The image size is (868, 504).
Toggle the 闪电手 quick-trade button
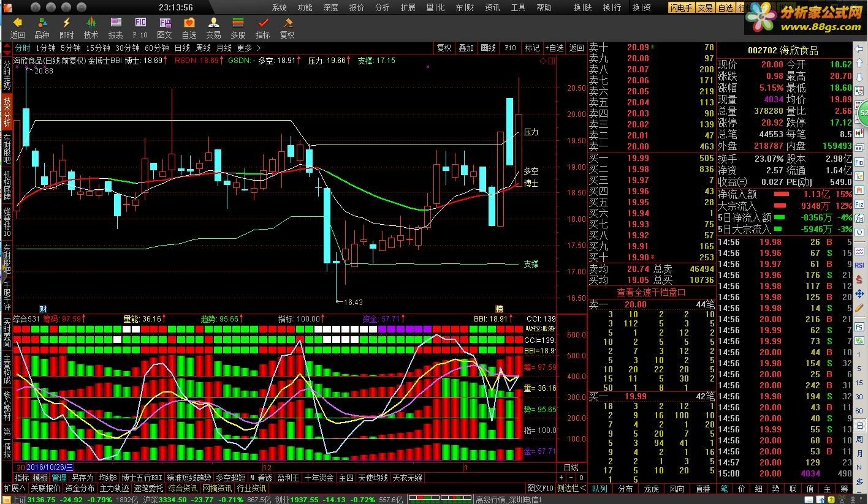[x=682, y=7]
